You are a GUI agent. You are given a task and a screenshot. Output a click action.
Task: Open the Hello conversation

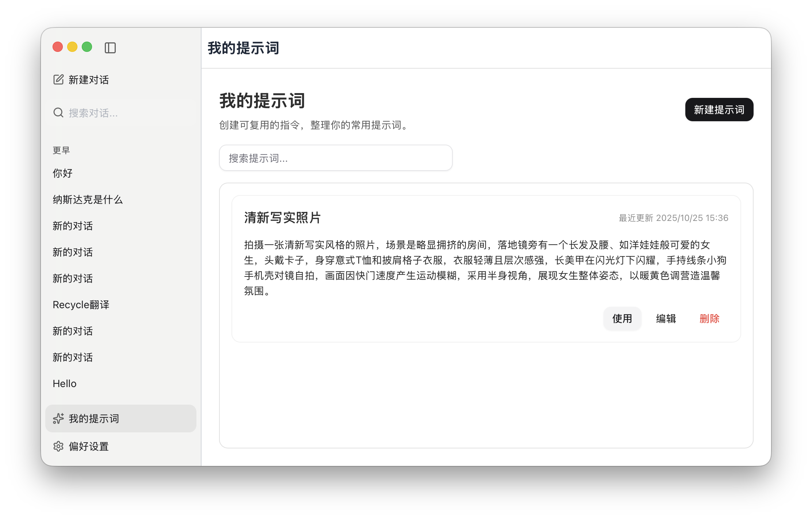point(65,383)
